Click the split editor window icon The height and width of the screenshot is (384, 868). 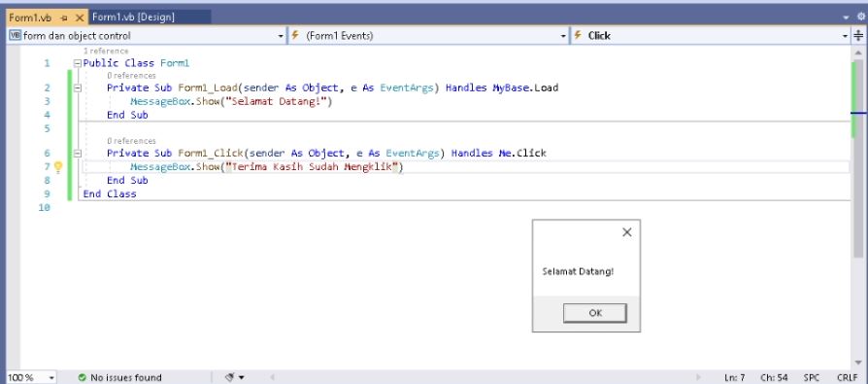tap(858, 35)
